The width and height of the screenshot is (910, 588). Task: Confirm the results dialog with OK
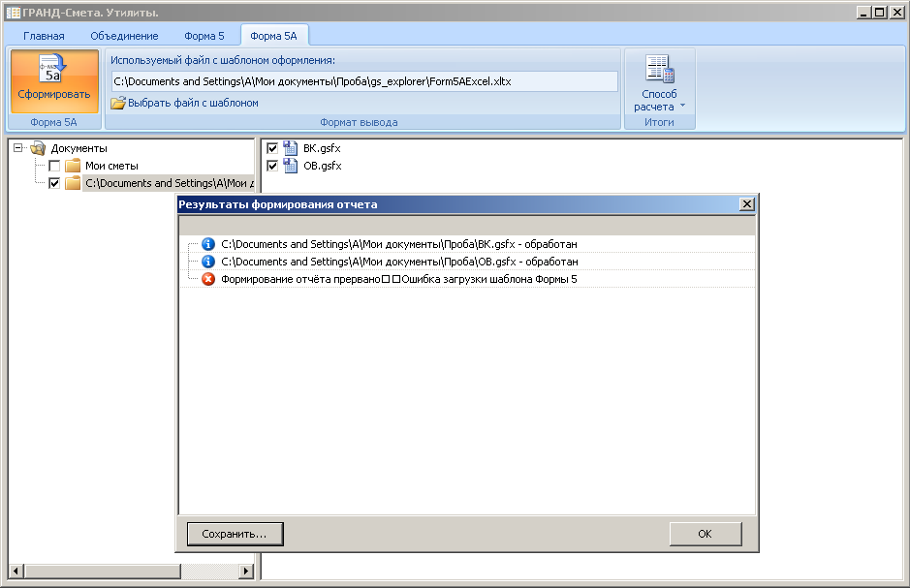pyautogui.click(x=706, y=534)
